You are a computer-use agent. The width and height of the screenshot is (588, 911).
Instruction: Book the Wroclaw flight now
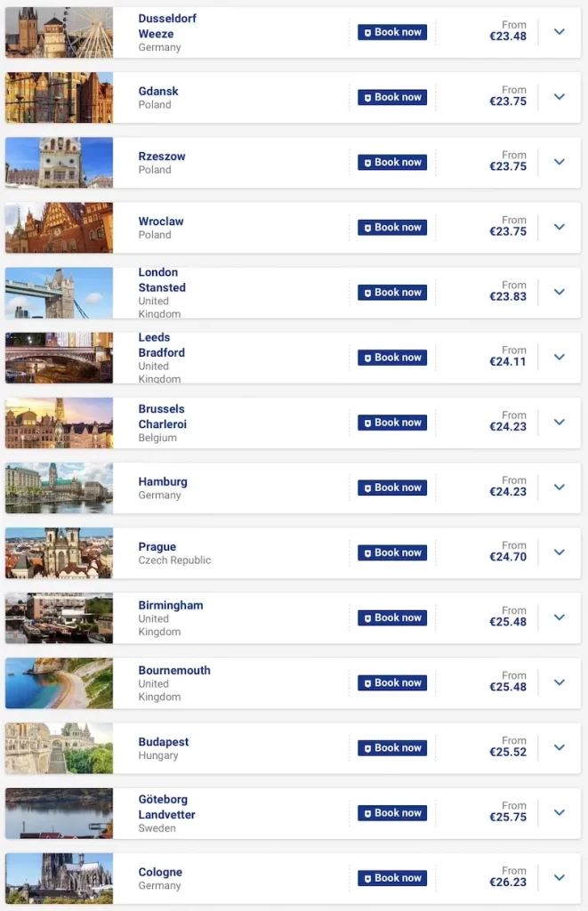[392, 228]
